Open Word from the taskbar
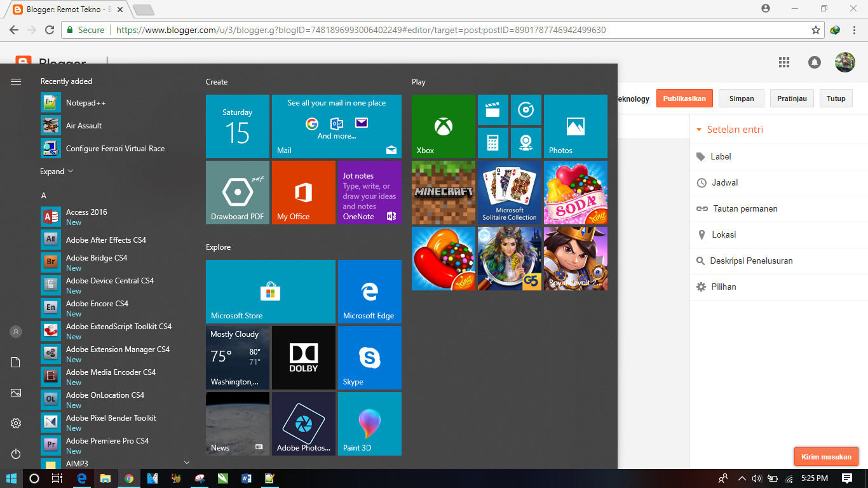Viewport: 868px width, 488px height. point(247,478)
